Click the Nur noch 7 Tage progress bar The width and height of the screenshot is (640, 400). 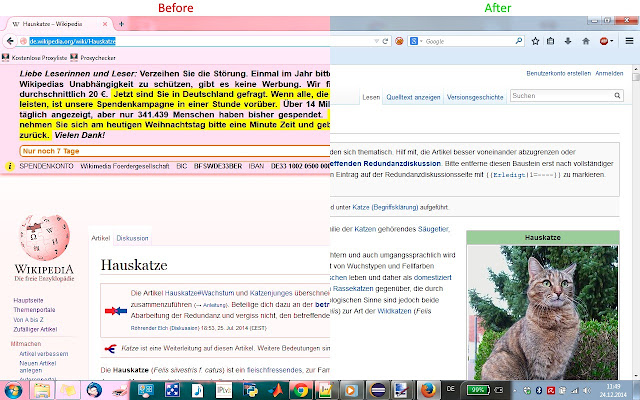[175, 151]
